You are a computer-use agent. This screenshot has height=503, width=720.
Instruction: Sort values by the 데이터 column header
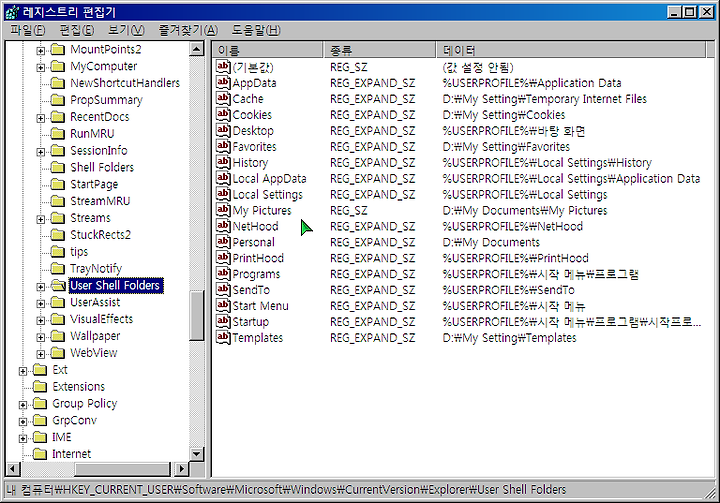click(x=571, y=50)
